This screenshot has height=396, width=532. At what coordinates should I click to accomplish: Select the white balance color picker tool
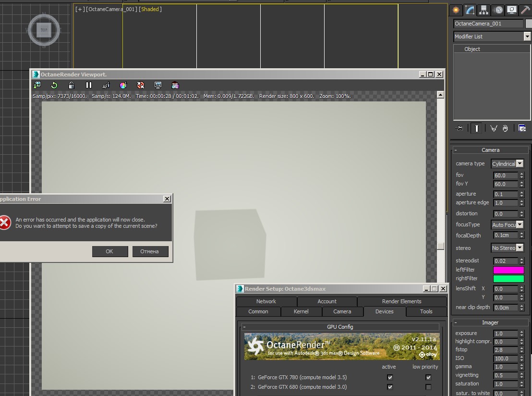click(x=123, y=85)
